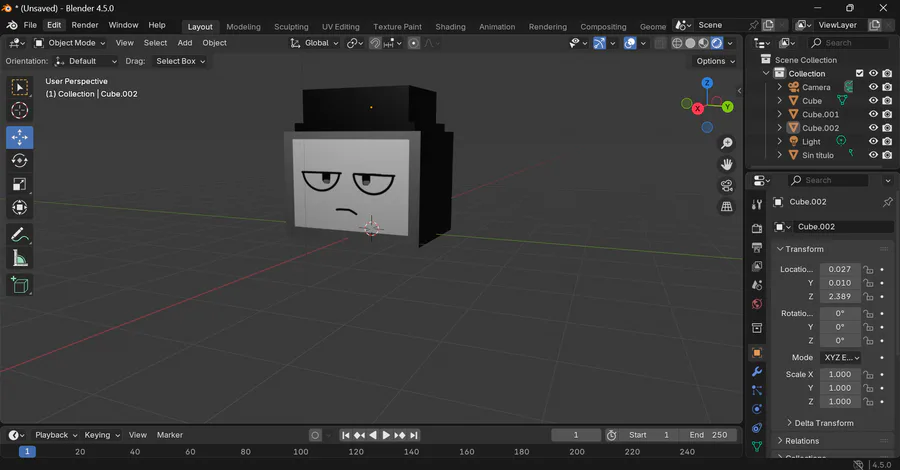Lock the X location value
Viewport: 900px width, 470px height.
coord(868,269)
